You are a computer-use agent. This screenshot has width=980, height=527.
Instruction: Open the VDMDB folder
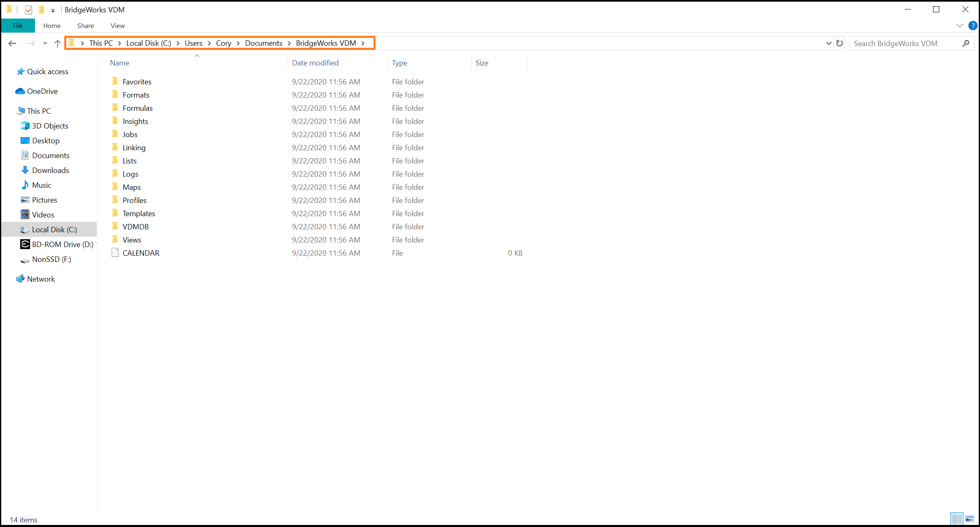(x=135, y=226)
